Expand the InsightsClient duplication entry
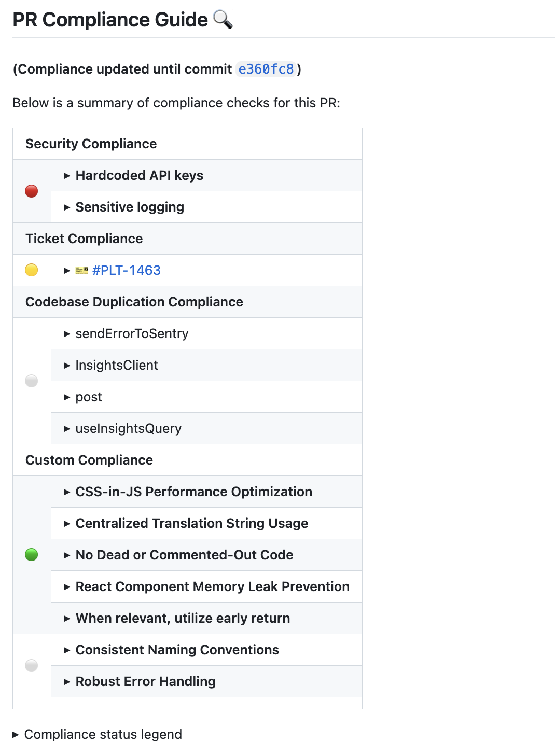Screen dimensions: 555x756 pyautogui.click(x=117, y=365)
